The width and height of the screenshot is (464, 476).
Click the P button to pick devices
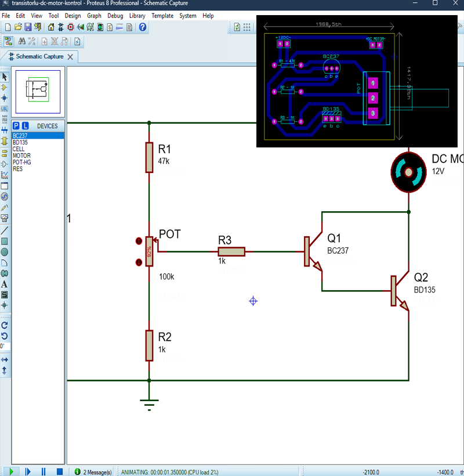[x=15, y=125]
